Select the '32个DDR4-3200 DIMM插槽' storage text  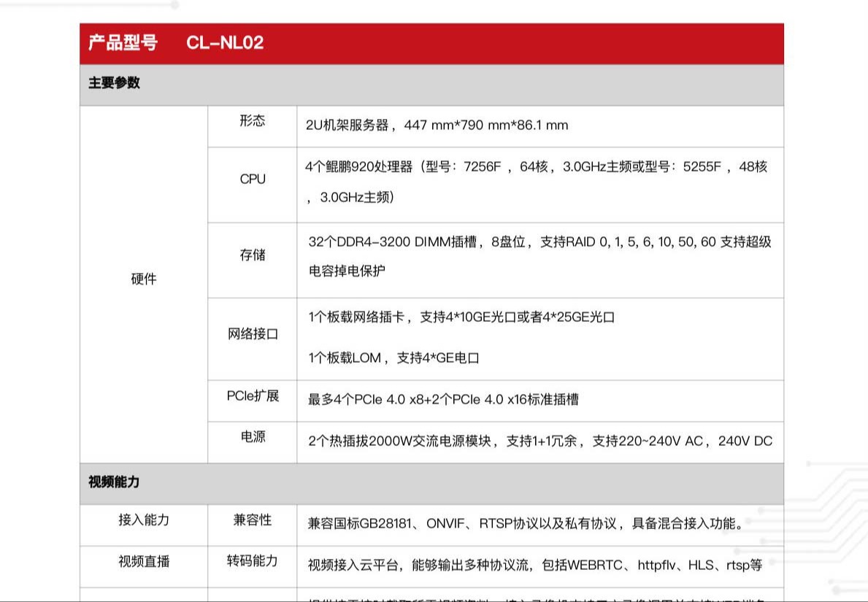539,242
